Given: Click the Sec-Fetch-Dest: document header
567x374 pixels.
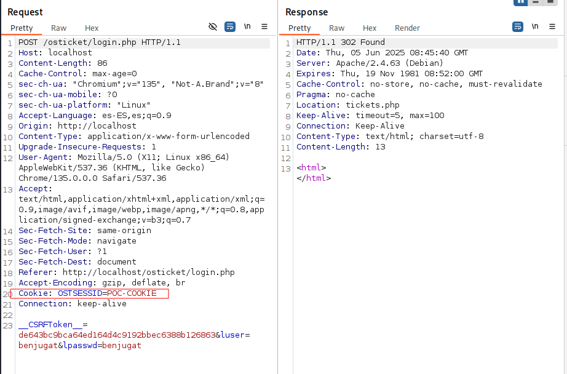Looking at the screenshot, I should point(77,262).
